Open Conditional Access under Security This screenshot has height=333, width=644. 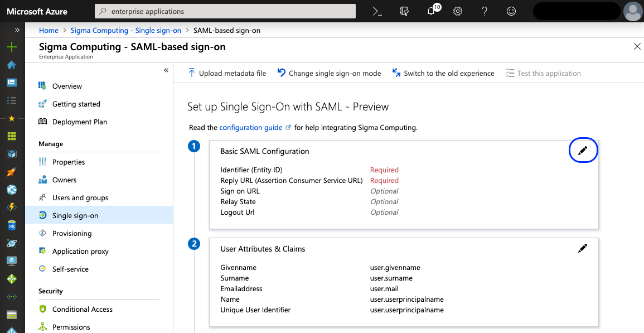[x=99, y=309]
